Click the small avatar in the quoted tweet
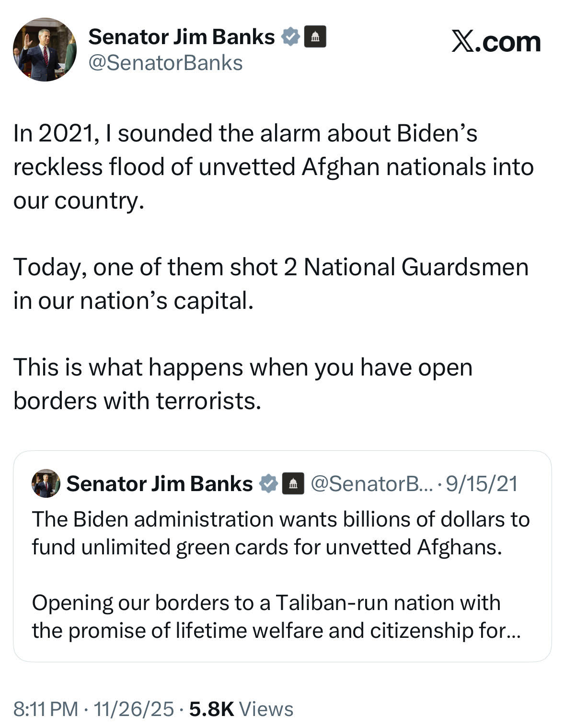Image resolution: width=565 pixels, height=728 pixels. (x=46, y=483)
